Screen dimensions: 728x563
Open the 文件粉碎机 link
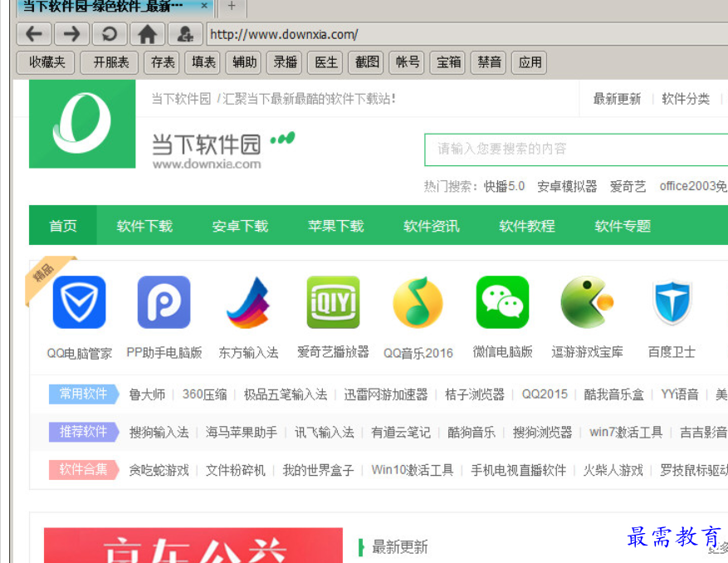point(236,470)
